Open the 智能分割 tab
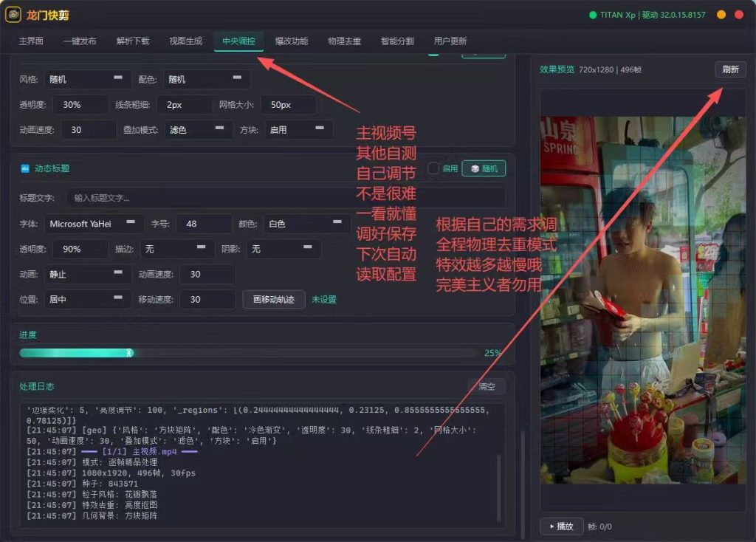The height and width of the screenshot is (542, 756). pos(397,41)
